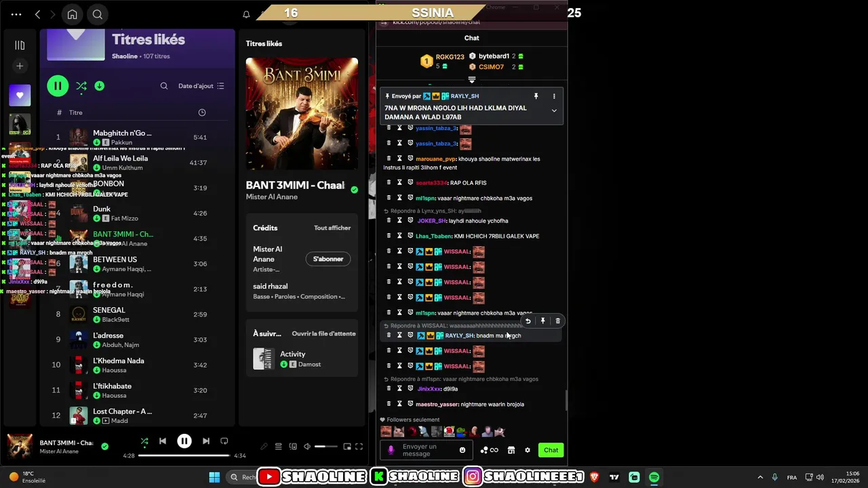
Task: Click the green Chat send button
Action: [x=551, y=450]
